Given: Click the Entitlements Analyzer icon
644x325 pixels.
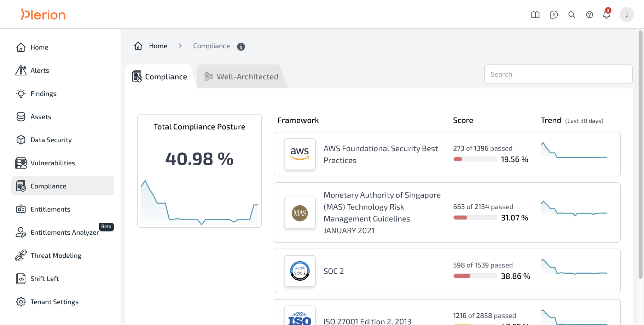Looking at the screenshot, I should click(x=21, y=232).
